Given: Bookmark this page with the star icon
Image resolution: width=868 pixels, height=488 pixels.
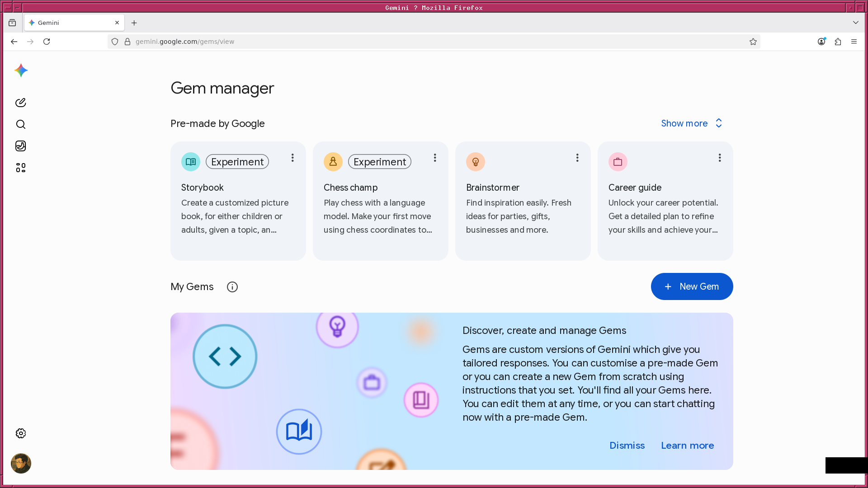Looking at the screenshot, I should (753, 42).
